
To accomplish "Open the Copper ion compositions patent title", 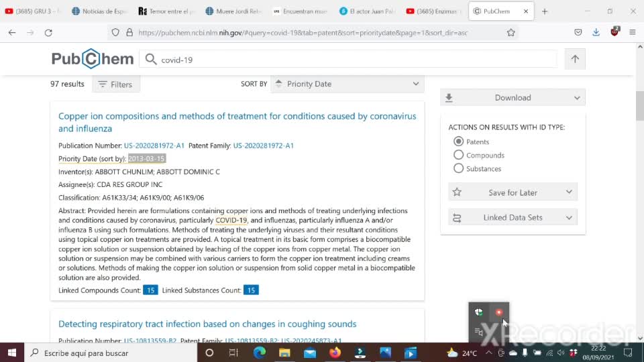I will point(237,122).
